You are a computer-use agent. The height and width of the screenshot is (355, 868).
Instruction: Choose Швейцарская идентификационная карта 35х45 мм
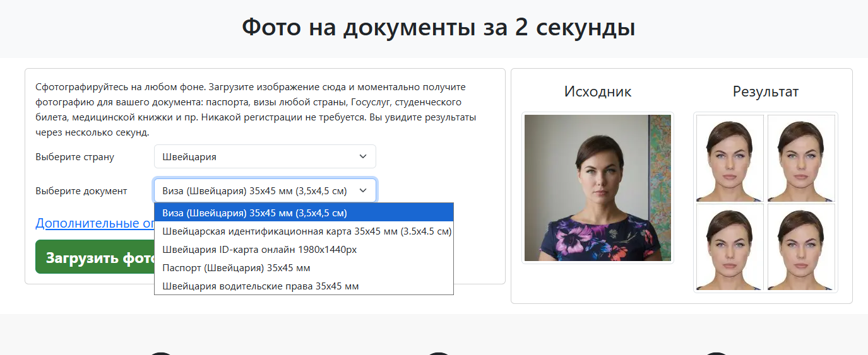tap(304, 231)
